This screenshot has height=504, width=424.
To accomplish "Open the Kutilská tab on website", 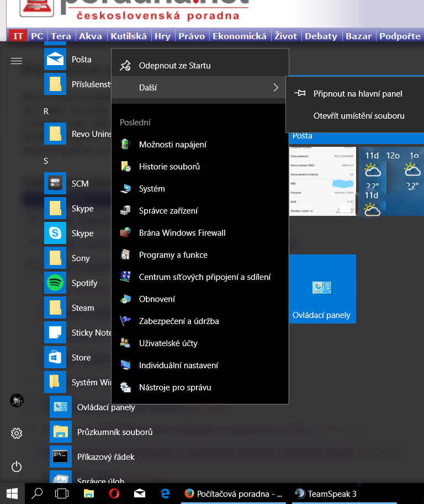I will click(x=128, y=36).
